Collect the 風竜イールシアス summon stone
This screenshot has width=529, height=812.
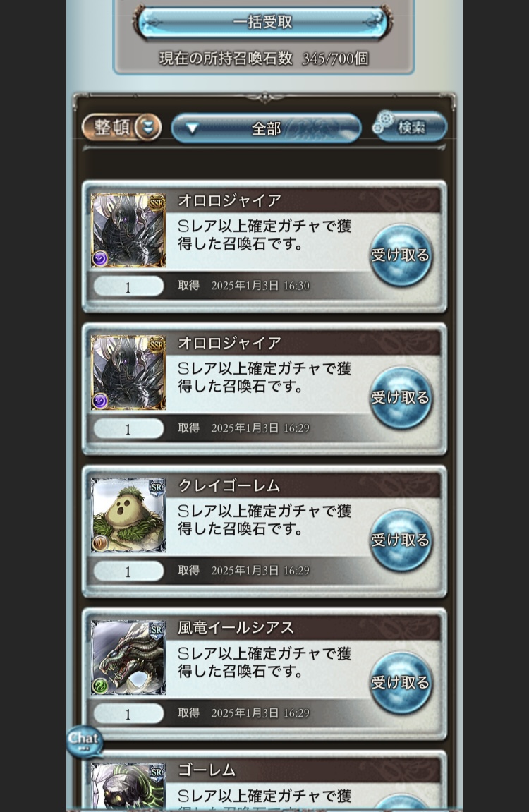(401, 682)
